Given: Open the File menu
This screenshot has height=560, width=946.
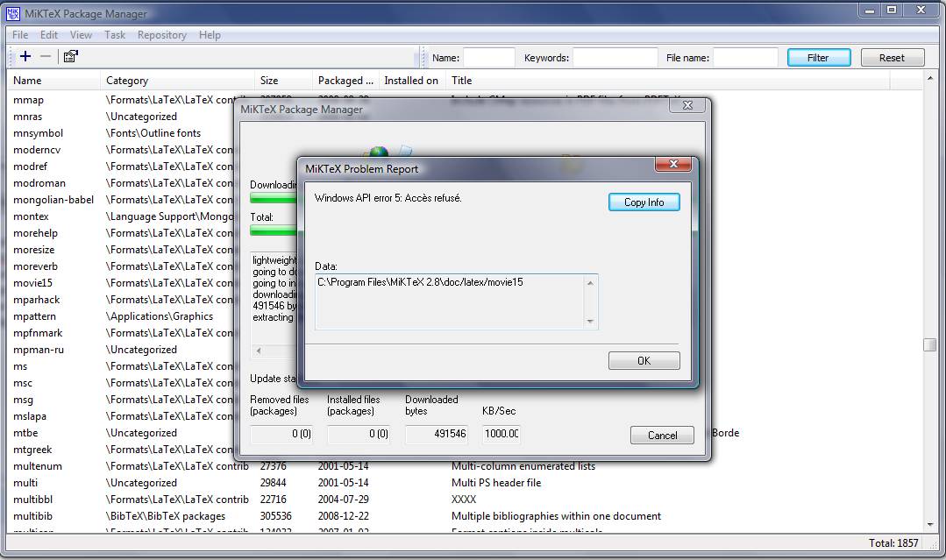Looking at the screenshot, I should point(20,35).
